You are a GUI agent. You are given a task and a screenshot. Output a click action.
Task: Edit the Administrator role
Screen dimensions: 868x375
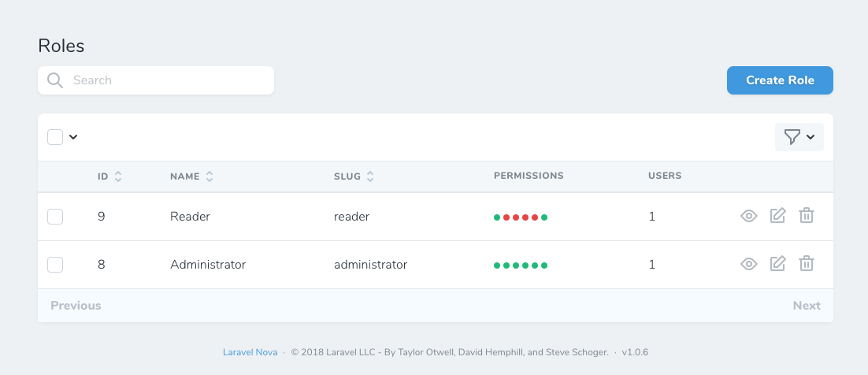coord(777,264)
